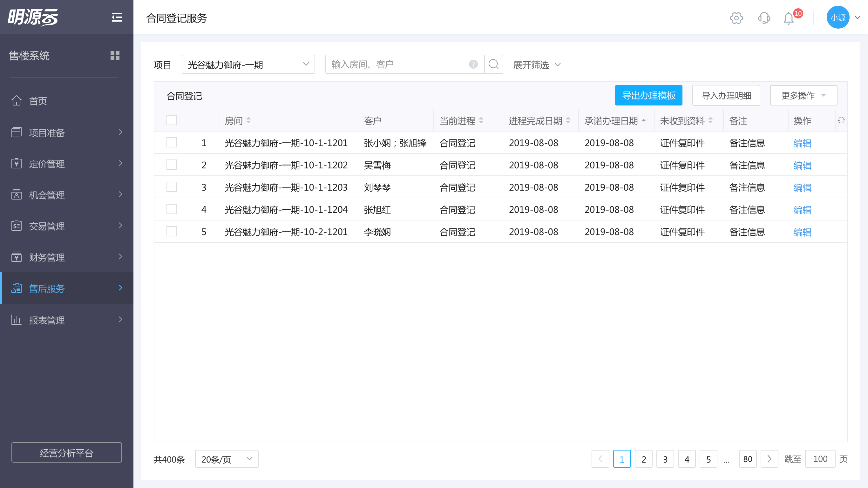Click the 机会管理 sidebar icon
868x488 pixels.
[x=16, y=194]
